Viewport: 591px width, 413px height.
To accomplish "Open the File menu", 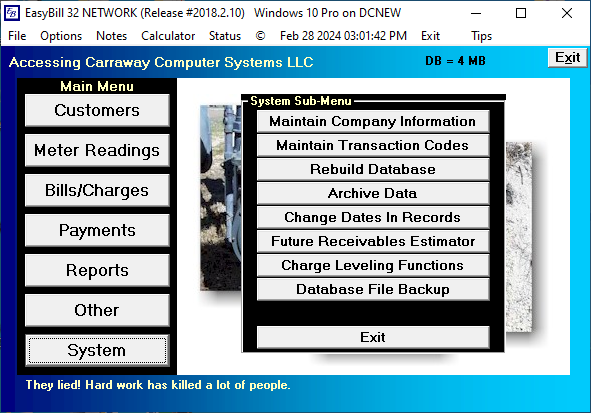I will (x=17, y=36).
